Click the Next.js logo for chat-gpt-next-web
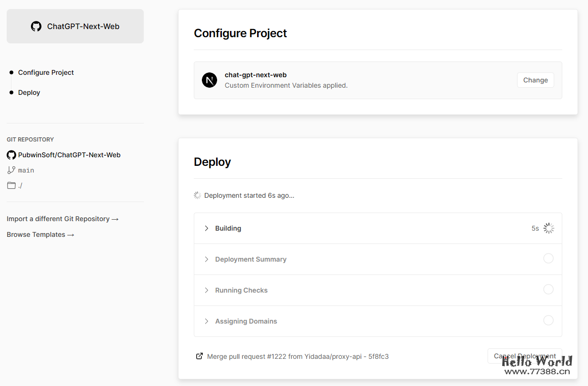588x386 pixels. (209, 80)
